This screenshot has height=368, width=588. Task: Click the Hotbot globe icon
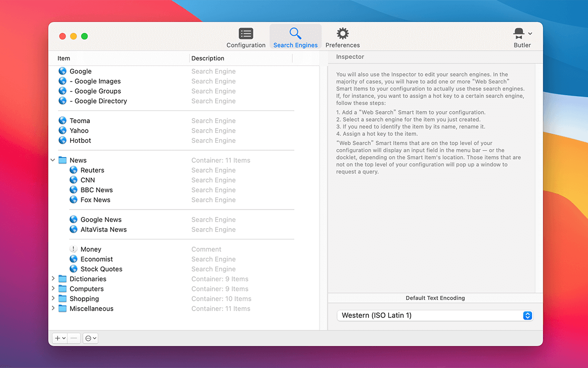(x=62, y=140)
